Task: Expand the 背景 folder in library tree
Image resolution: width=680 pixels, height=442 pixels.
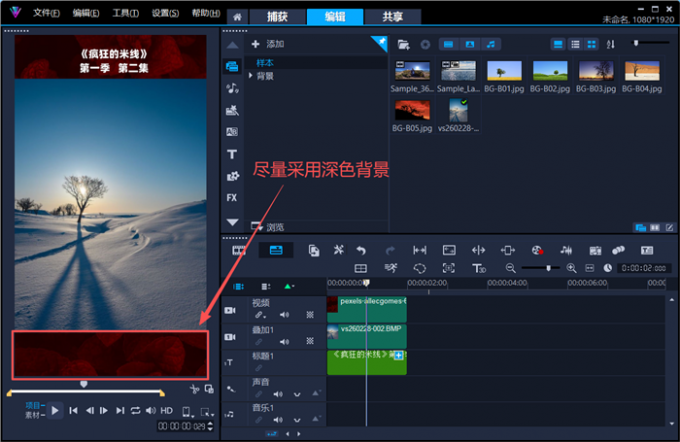Action: click(251, 75)
